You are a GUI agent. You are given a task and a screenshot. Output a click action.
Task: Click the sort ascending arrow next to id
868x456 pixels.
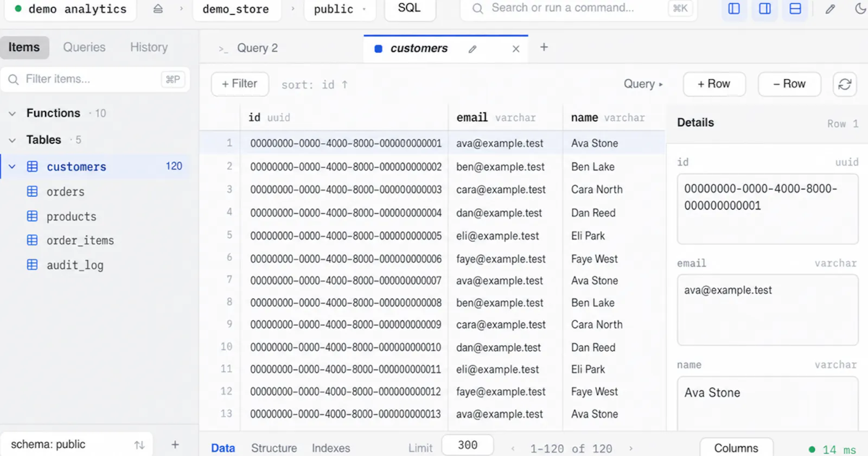tap(344, 84)
